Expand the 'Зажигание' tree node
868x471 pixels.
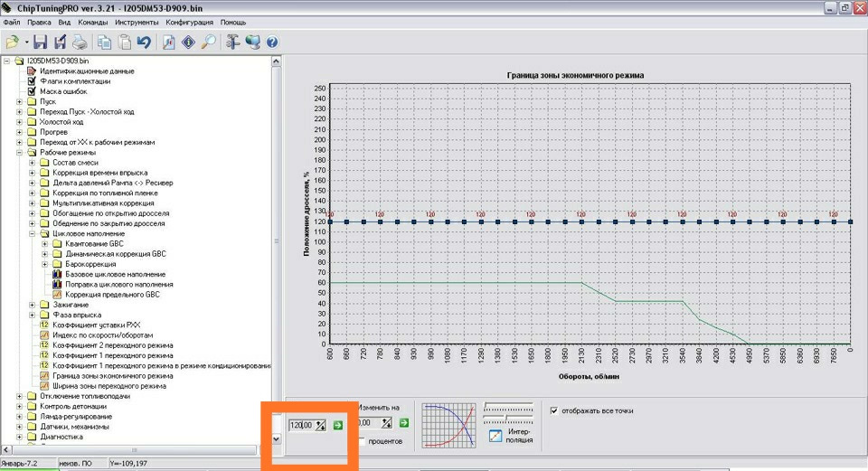click(33, 305)
